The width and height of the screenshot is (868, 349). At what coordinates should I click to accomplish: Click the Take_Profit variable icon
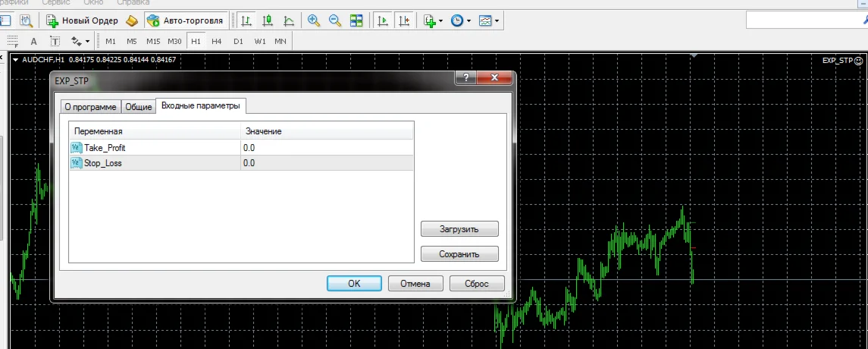tap(77, 148)
